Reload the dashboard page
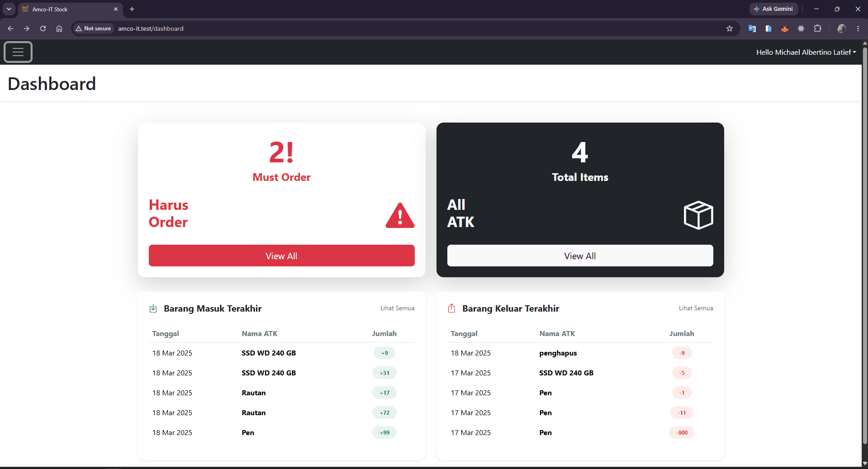 (43, 28)
